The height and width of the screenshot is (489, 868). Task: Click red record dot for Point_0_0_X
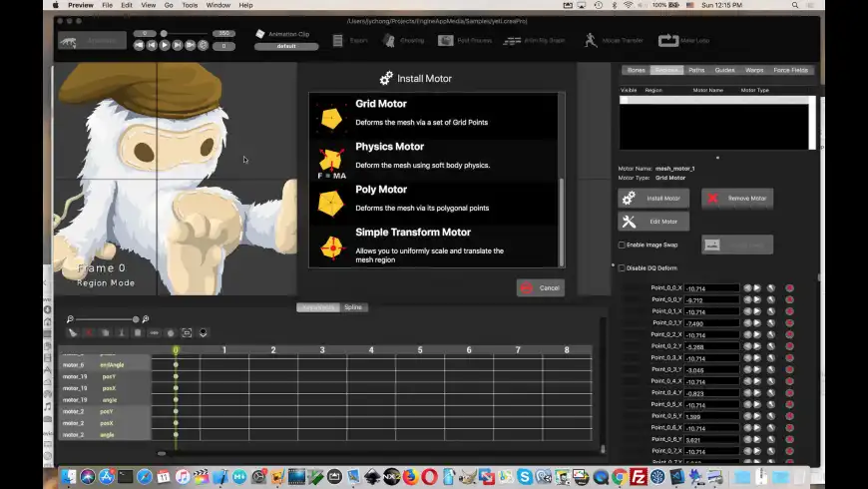(x=789, y=287)
